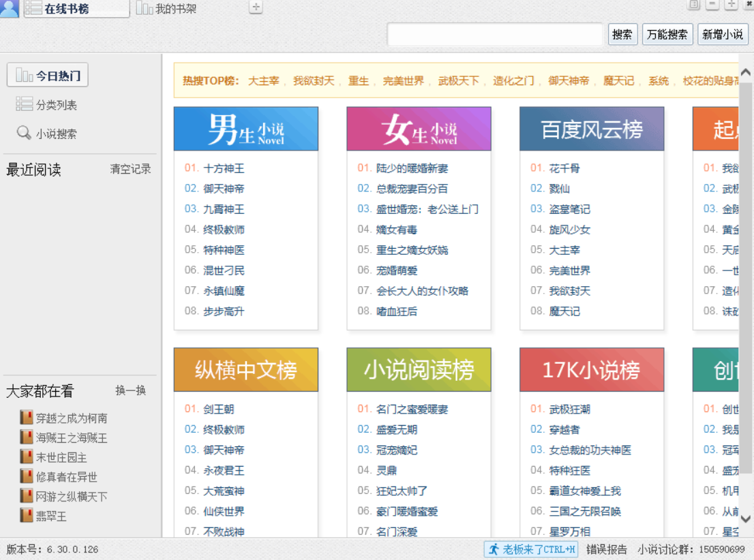Click 换一换 to refresh suggestions

tap(130, 390)
